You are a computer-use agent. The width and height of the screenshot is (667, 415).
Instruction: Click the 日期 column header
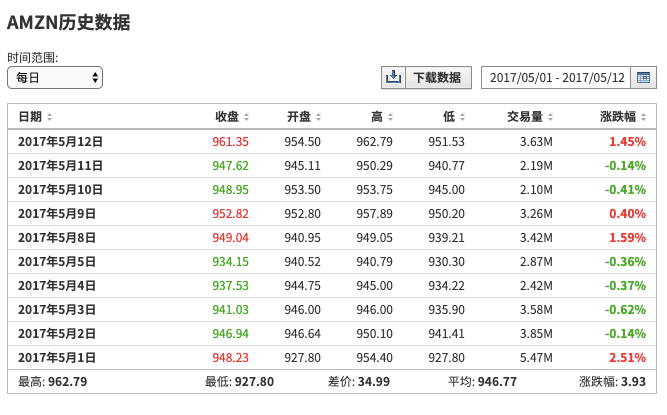(30, 117)
